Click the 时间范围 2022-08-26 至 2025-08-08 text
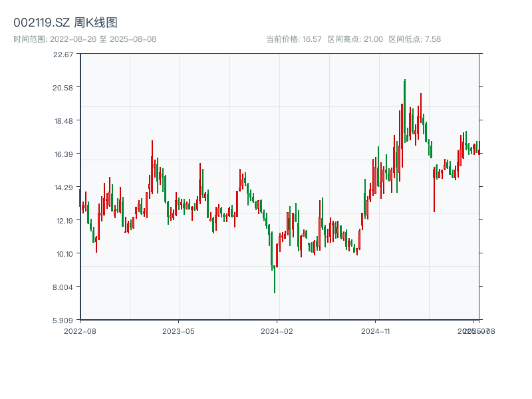This screenshot has width=532, height=399. 85,39
